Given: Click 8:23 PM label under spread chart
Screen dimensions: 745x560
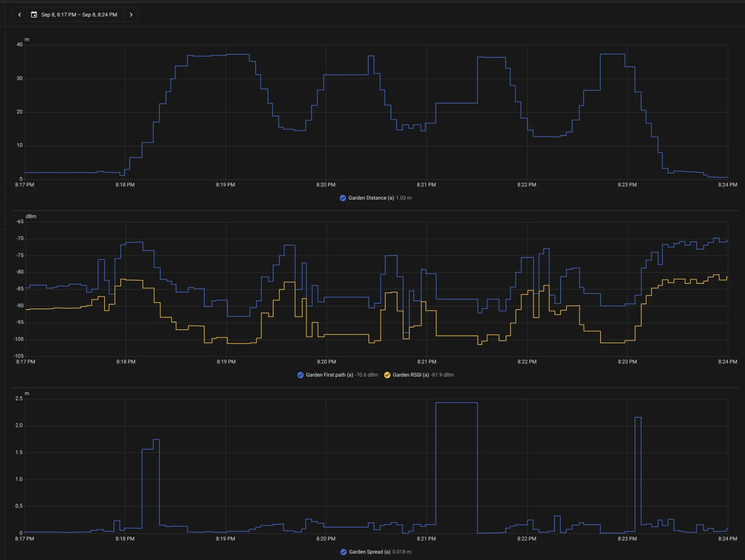Looking at the screenshot, I should (x=627, y=539).
